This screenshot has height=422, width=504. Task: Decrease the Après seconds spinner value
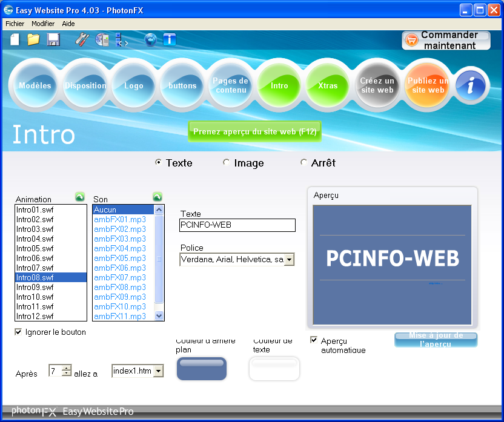point(66,373)
